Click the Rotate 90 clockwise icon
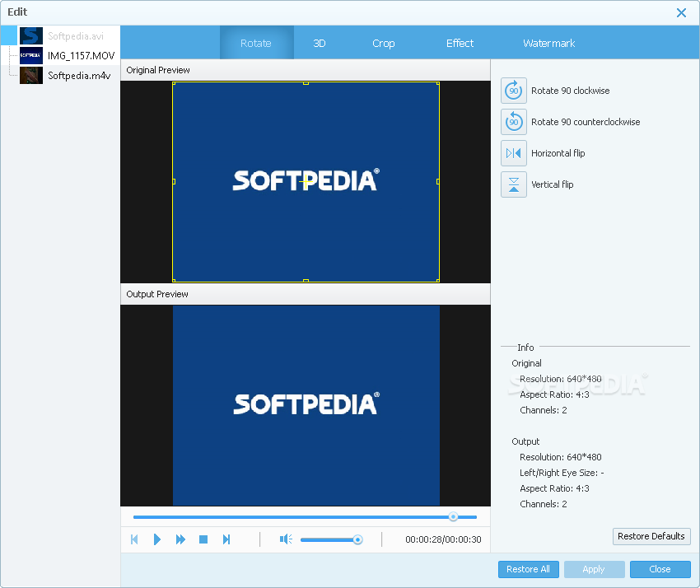Image resolution: width=700 pixels, height=588 pixels. 514,91
